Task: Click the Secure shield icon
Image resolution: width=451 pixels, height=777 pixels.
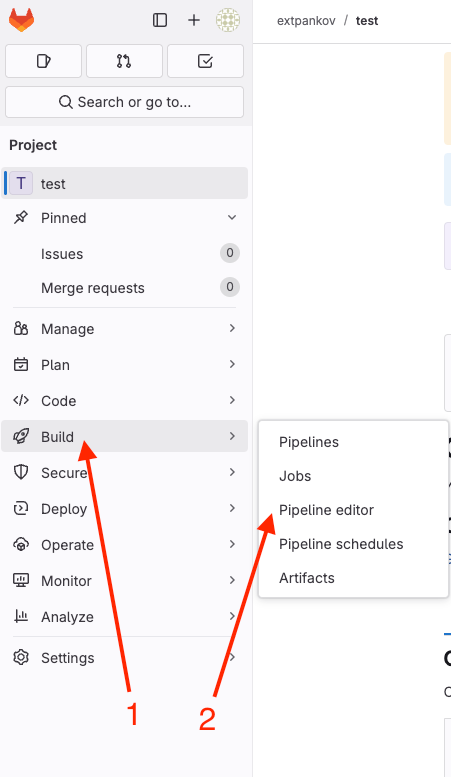Action: [x=21, y=472]
